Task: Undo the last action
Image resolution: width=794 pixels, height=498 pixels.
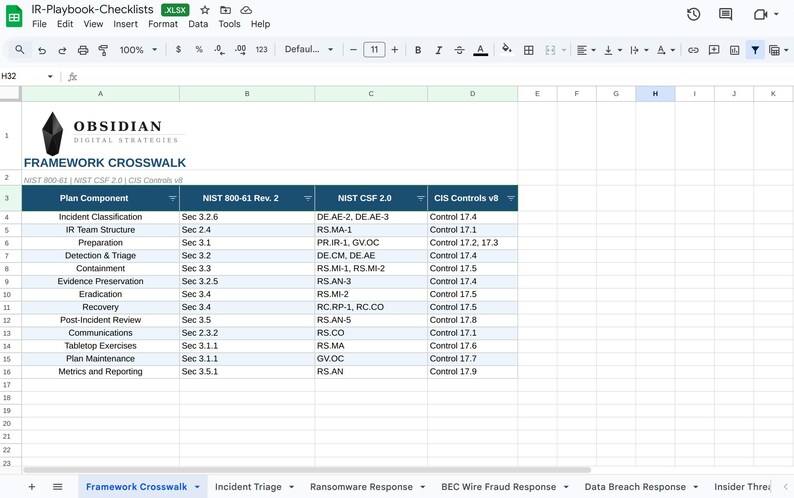Action: [42, 50]
